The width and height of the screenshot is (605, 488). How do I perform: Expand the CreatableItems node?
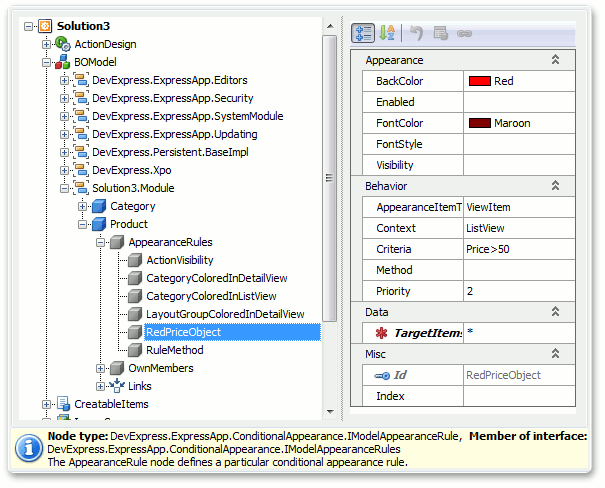[46, 404]
